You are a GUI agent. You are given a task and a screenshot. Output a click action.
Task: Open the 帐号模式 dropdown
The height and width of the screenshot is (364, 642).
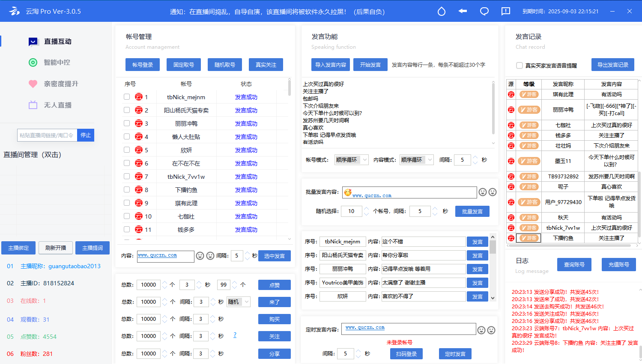pyautogui.click(x=351, y=160)
